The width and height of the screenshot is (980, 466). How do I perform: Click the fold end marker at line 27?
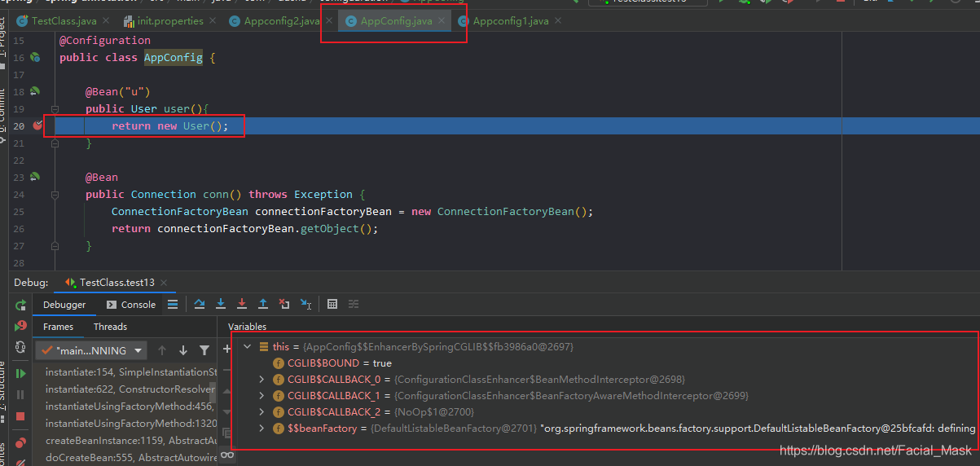(55, 245)
